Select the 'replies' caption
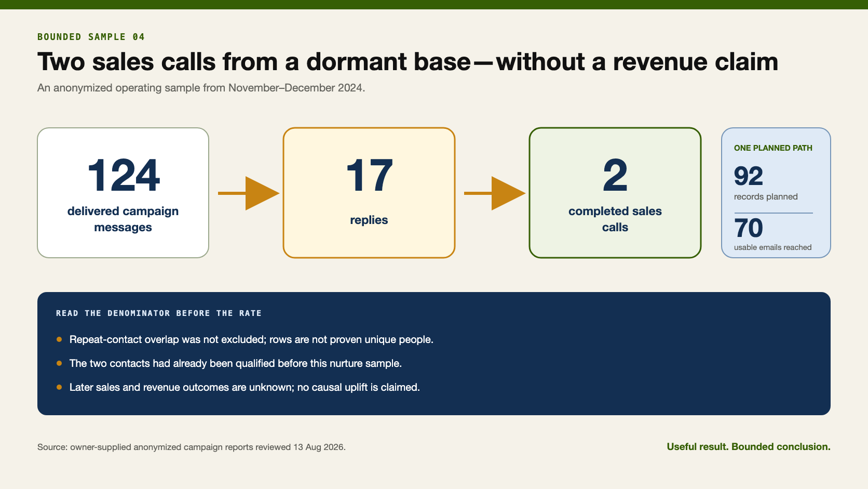 (x=369, y=220)
